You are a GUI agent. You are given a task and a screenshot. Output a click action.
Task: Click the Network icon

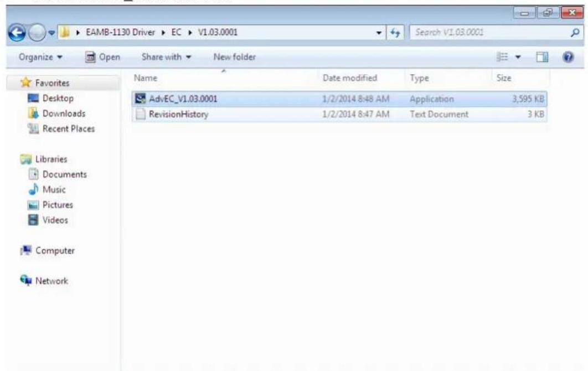click(26, 280)
